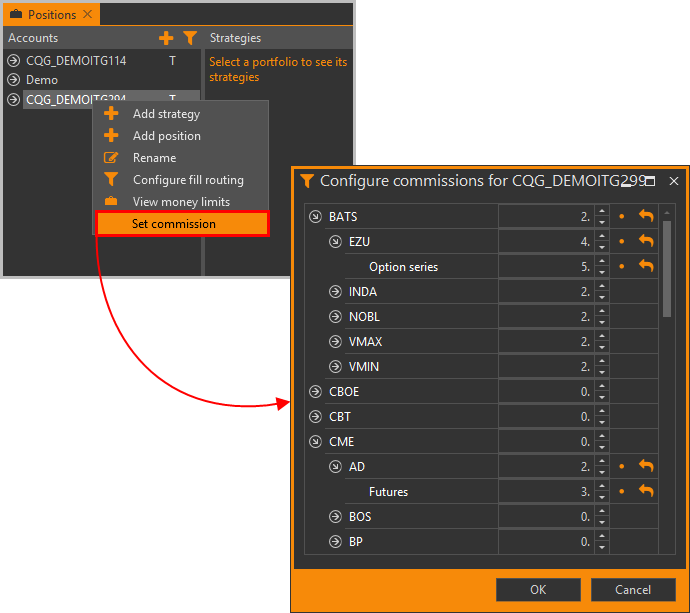Click the orange dot in EZU row
The height and width of the screenshot is (613, 690).
click(621, 242)
